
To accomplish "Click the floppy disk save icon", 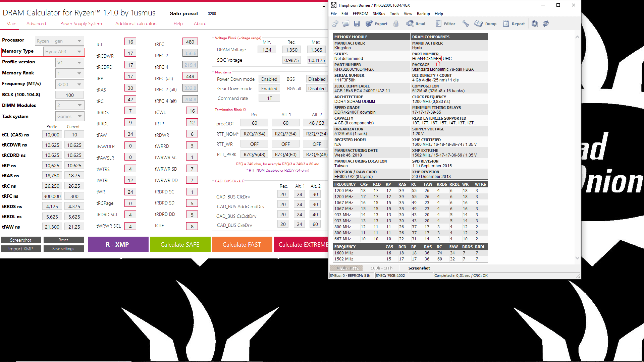I will [x=357, y=23].
